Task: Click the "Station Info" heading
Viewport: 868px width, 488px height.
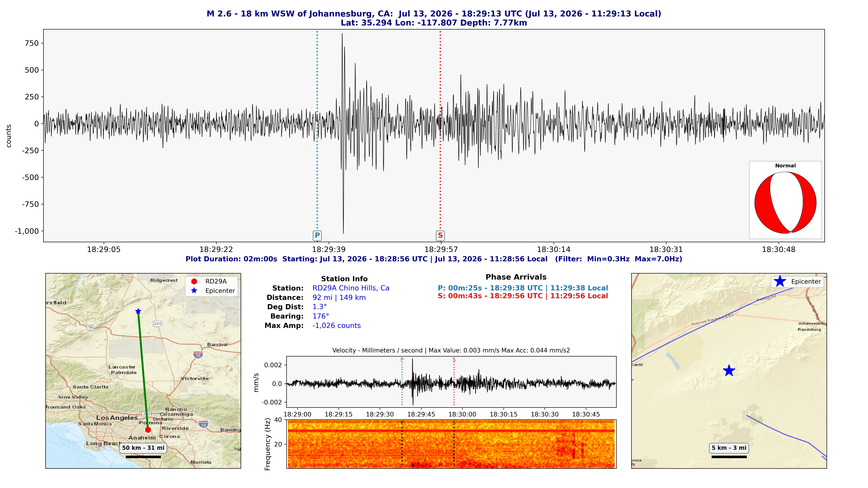Action: pyautogui.click(x=344, y=279)
